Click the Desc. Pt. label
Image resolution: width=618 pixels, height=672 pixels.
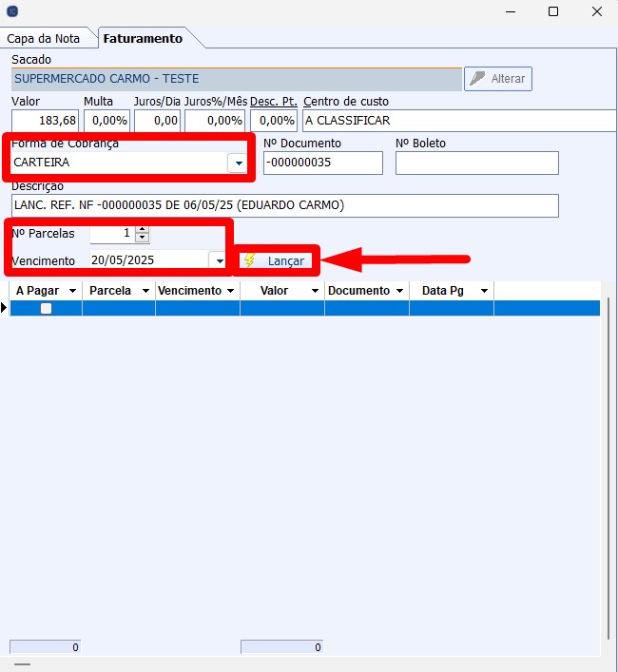[x=274, y=102]
